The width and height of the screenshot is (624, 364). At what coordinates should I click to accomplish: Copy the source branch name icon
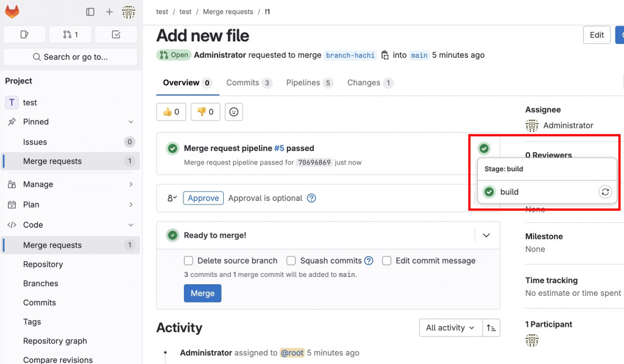385,55
